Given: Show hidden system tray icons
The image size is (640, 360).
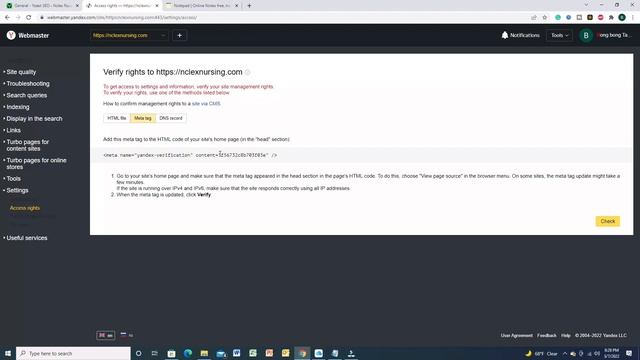Looking at the screenshot, I should [565, 353].
